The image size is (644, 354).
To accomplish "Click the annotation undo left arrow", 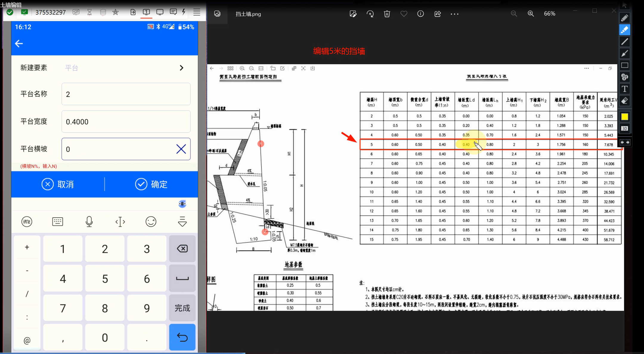I will [622, 143].
